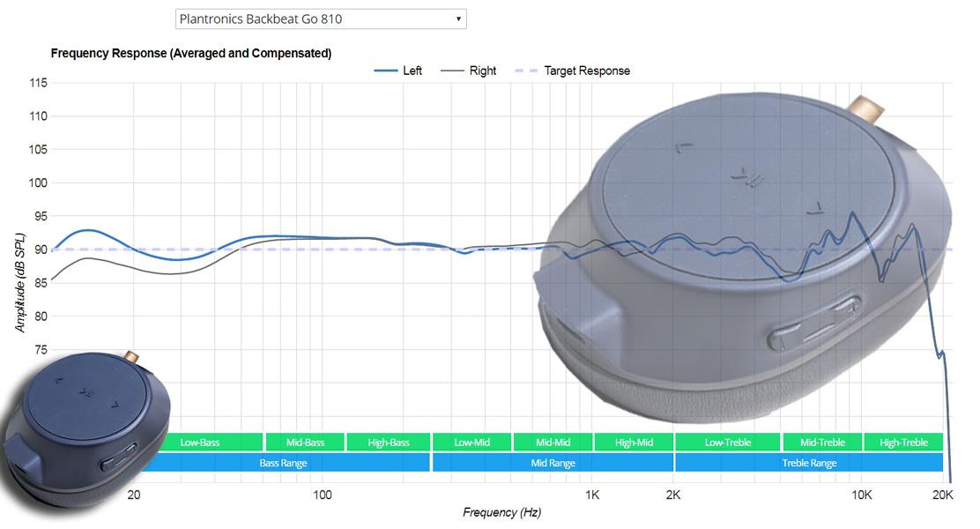Click the Frequency (Hz) axis label
The width and height of the screenshot is (980, 529).
tap(501, 512)
